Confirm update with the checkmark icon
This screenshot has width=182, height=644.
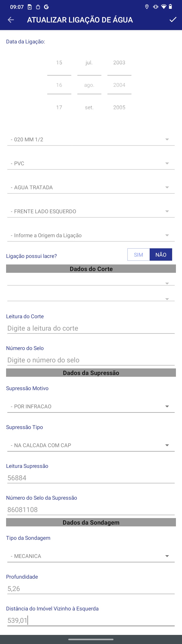(x=173, y=20)
